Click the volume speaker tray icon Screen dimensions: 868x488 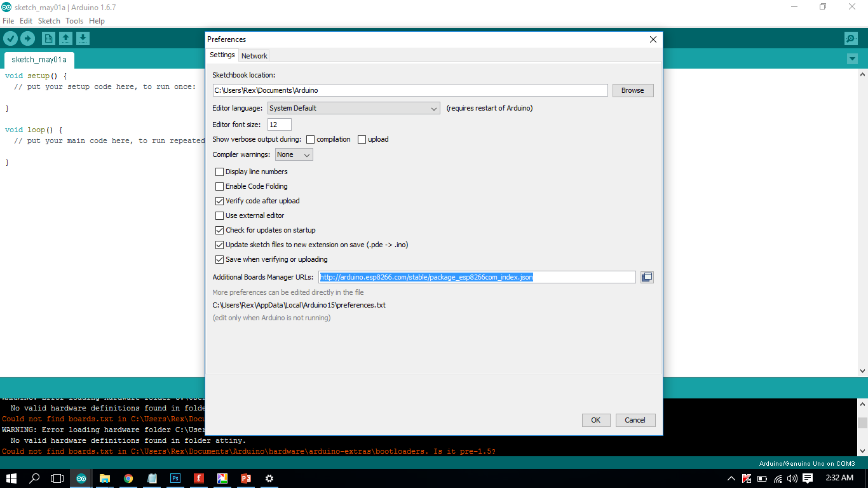[792, 478]
